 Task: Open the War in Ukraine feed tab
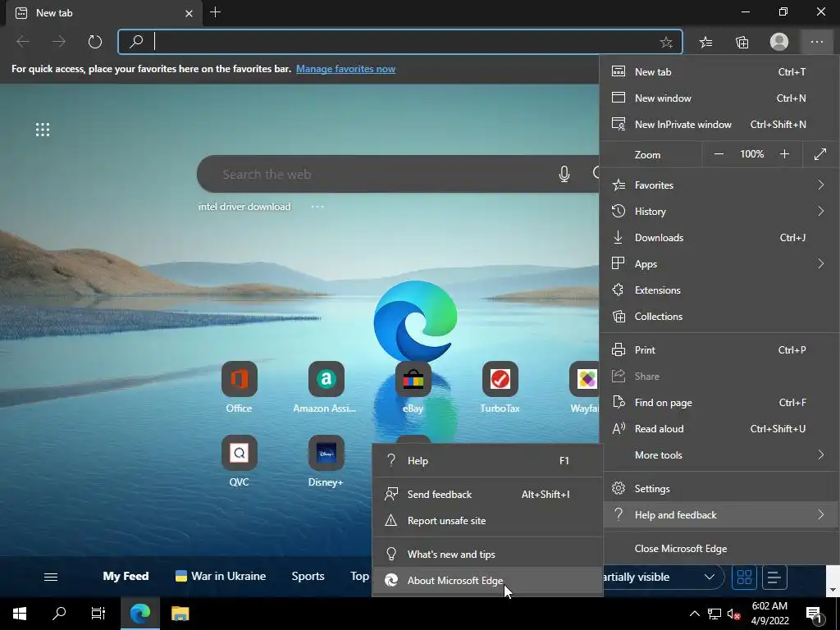220,577
